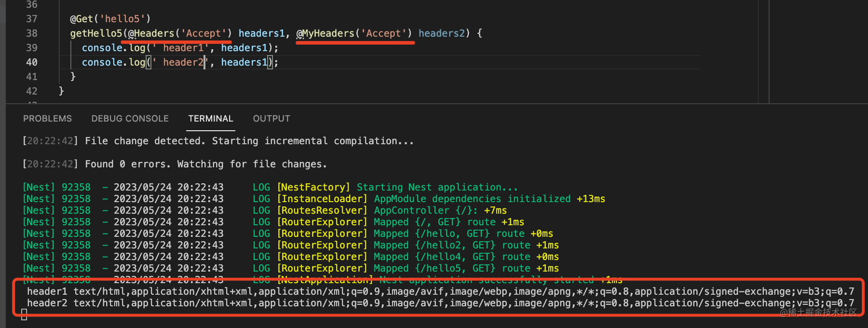Click console.log on line 39
The image size is (868, 328).
click(x=113, y=48)
